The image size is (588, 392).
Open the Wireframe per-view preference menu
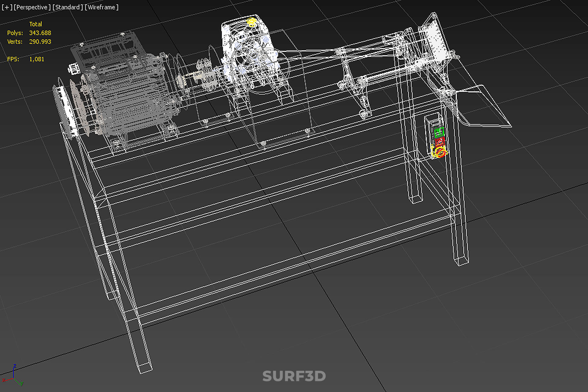pyautogui.click(x=102, y=7)
